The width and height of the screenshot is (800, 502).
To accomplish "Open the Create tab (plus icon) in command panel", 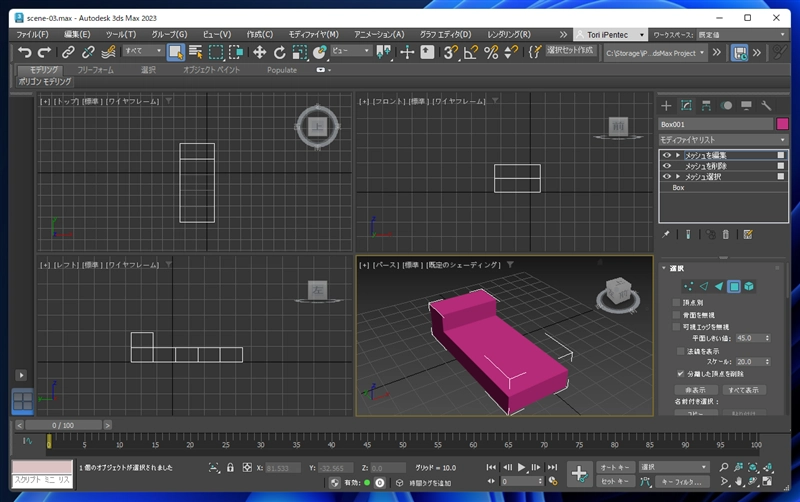I will [x=666, y=106].
